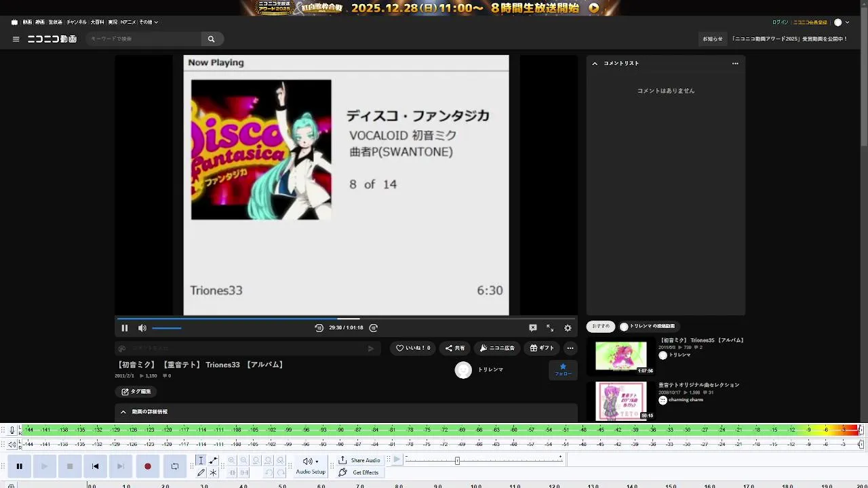Image resolution: width=868 pixels, height=488 pixels.
Task: Open the video player settings gear
Action: [x=568, y=328]
